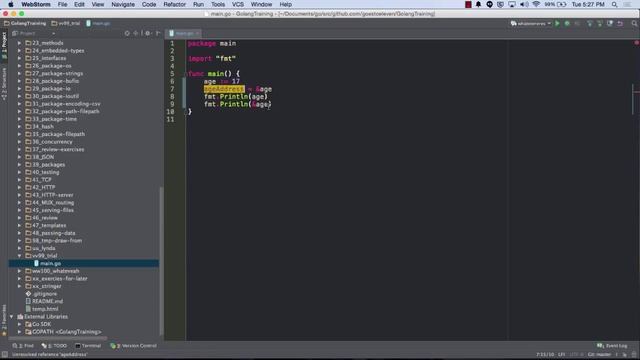Open the Favorites side tool tab
Image resolution: width=640 pixels, height=360 pixels.
point(4,320)
